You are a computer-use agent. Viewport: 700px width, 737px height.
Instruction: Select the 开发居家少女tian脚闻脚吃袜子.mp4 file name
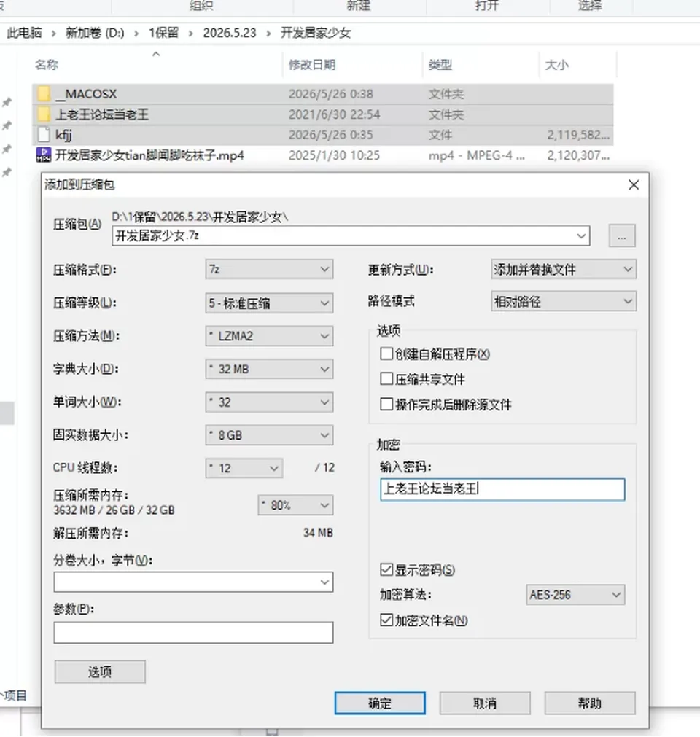pyautogui.click(x=150, y=155)
